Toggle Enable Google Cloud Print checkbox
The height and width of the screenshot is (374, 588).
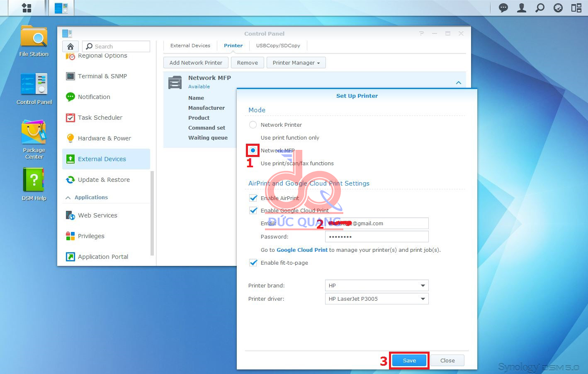point(253,210)
